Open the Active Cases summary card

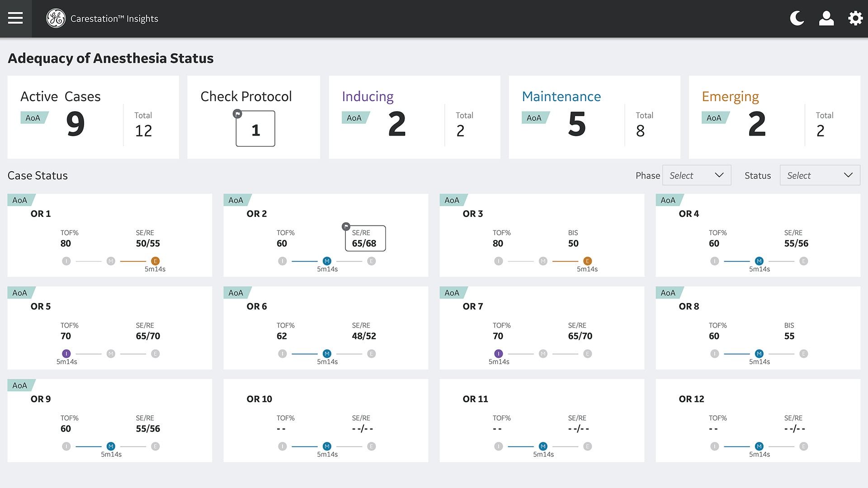tap(93, 117)
